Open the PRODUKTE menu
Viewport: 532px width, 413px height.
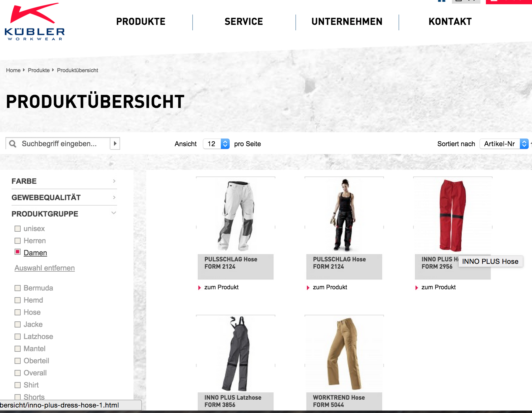coord(141,22)
